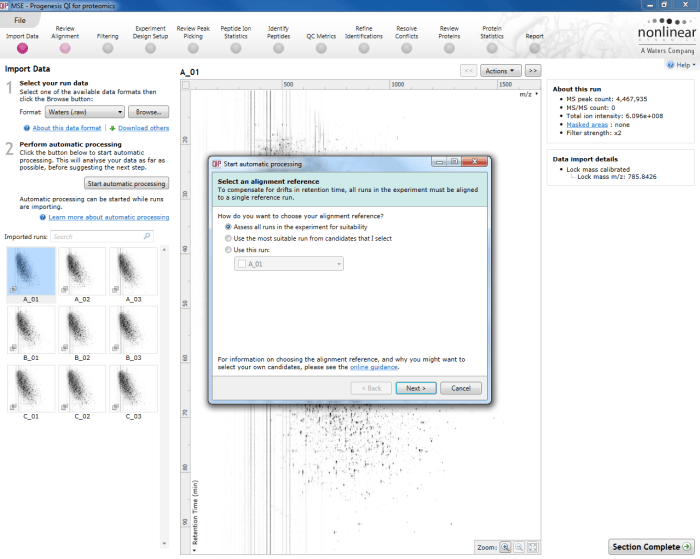Click scroll up arrow of imported runs list
This screenshot has width=700, height=559.
pyautogui.click(x=164, y=250)
